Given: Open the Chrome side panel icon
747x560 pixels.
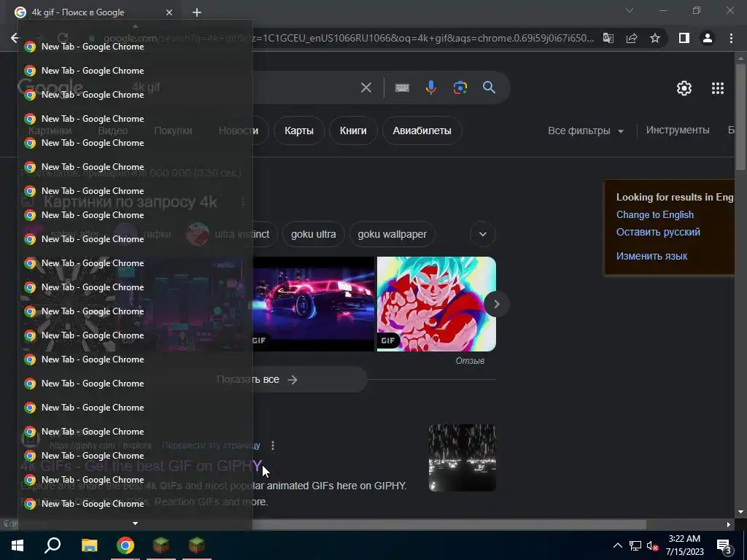Looking at the screenshot, I should coord(684,38).
